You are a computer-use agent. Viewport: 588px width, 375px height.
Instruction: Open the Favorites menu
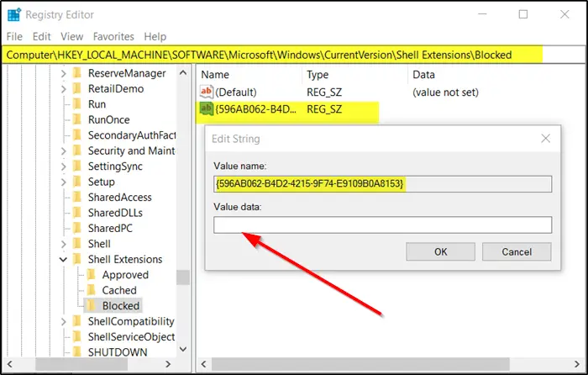[113, 36]
